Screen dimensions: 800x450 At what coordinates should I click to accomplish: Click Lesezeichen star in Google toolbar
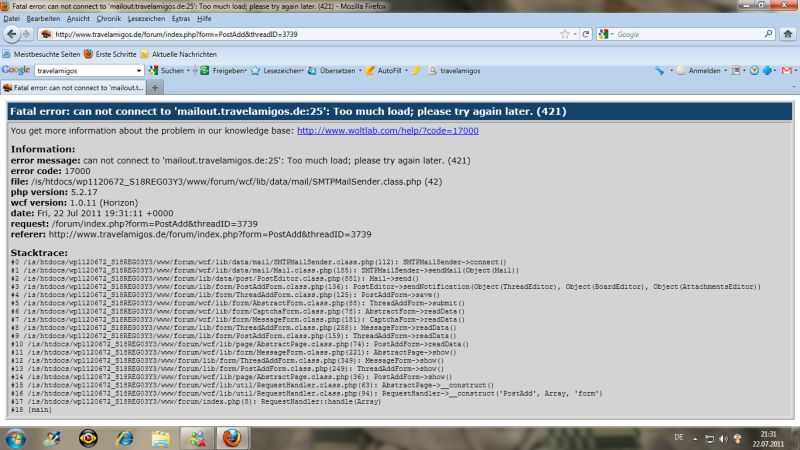[x=277, y=71]
